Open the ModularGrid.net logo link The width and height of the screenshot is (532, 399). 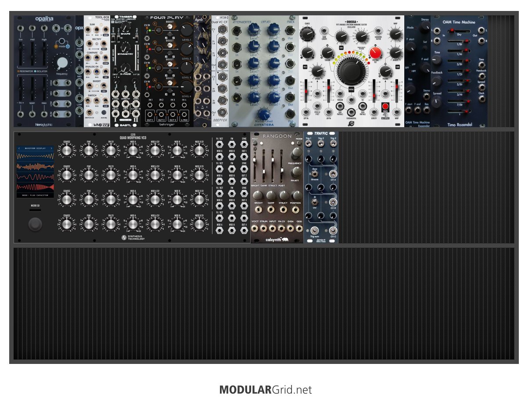click(266, 389)
